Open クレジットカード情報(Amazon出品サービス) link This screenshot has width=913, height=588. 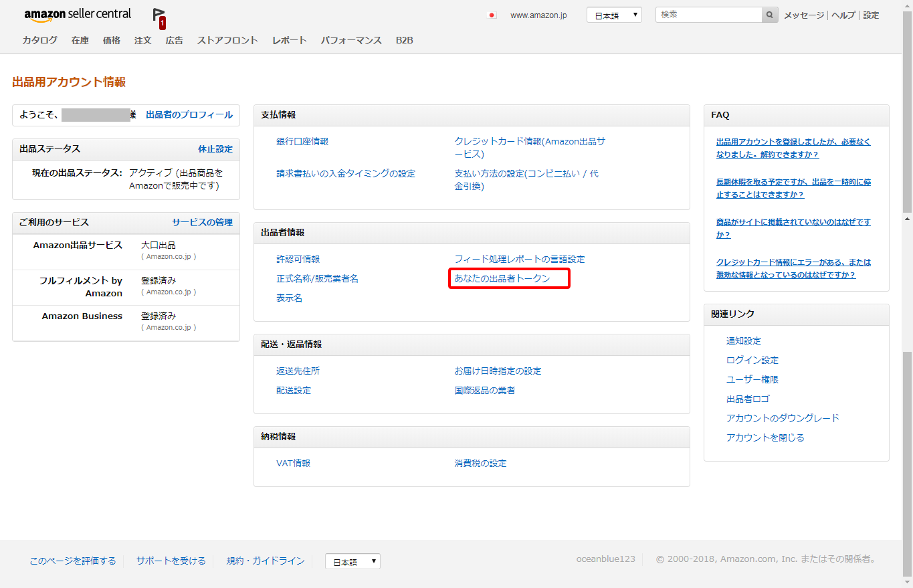point(530,147)
